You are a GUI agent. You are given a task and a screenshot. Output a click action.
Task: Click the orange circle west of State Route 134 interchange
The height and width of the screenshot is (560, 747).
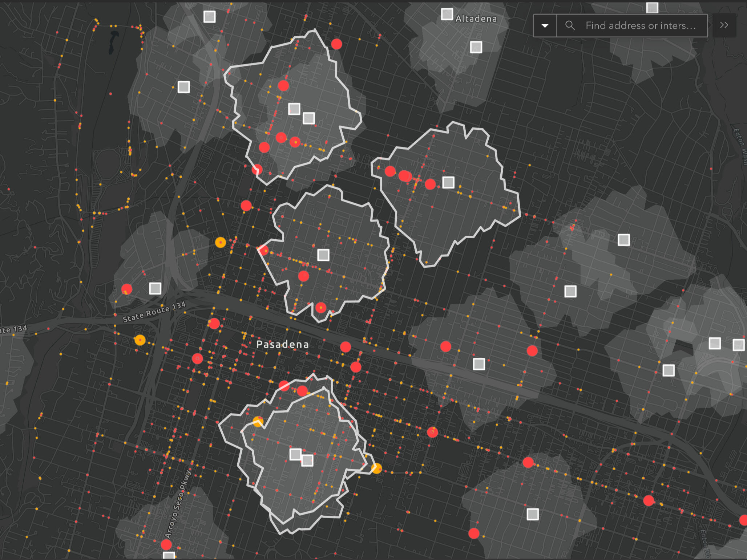tap(140, 340)
